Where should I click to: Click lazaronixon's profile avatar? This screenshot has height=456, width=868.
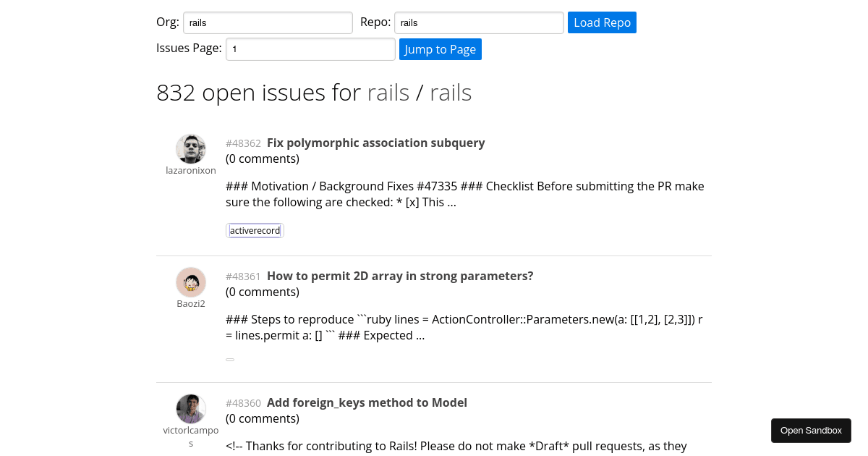(191, 148)
